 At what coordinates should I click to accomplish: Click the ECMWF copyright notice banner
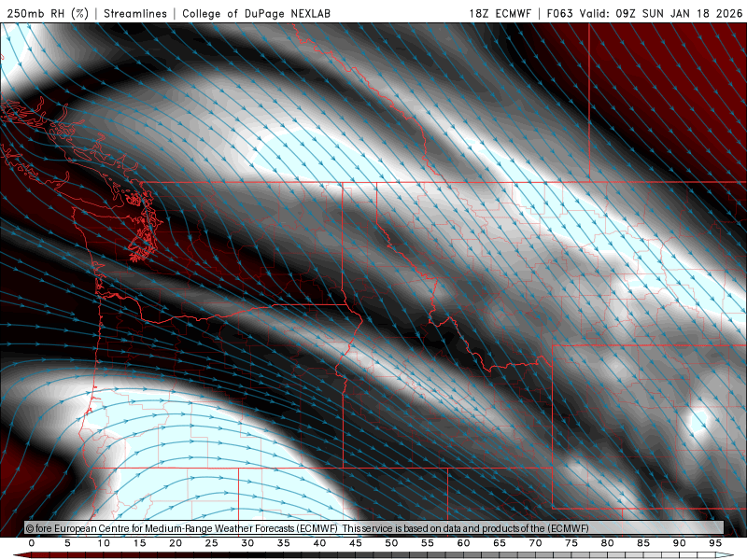[374, 528]
